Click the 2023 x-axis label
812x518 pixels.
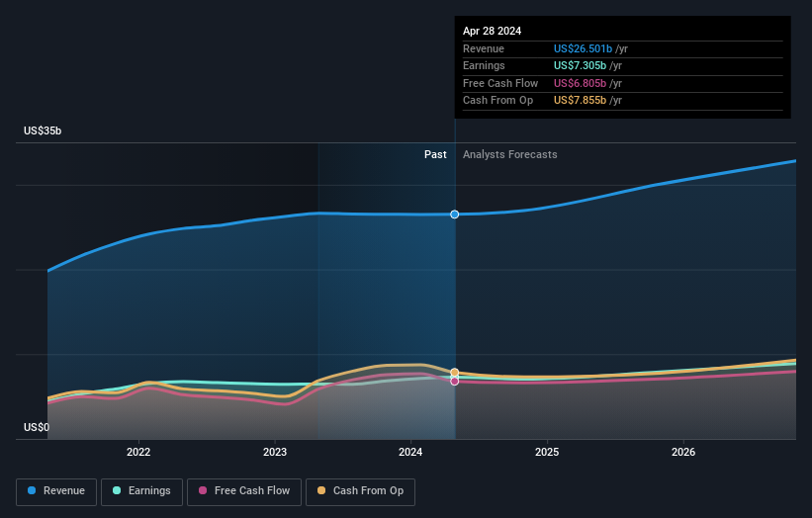tap(275, 453)
